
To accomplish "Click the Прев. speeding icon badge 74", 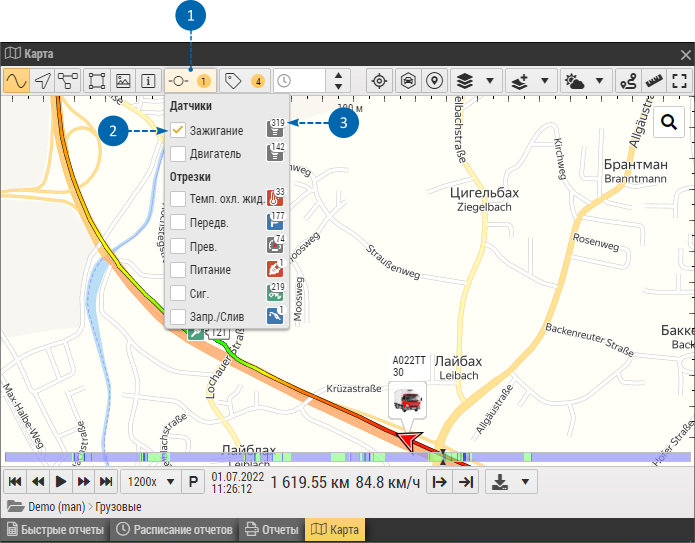I will (275, 245).
